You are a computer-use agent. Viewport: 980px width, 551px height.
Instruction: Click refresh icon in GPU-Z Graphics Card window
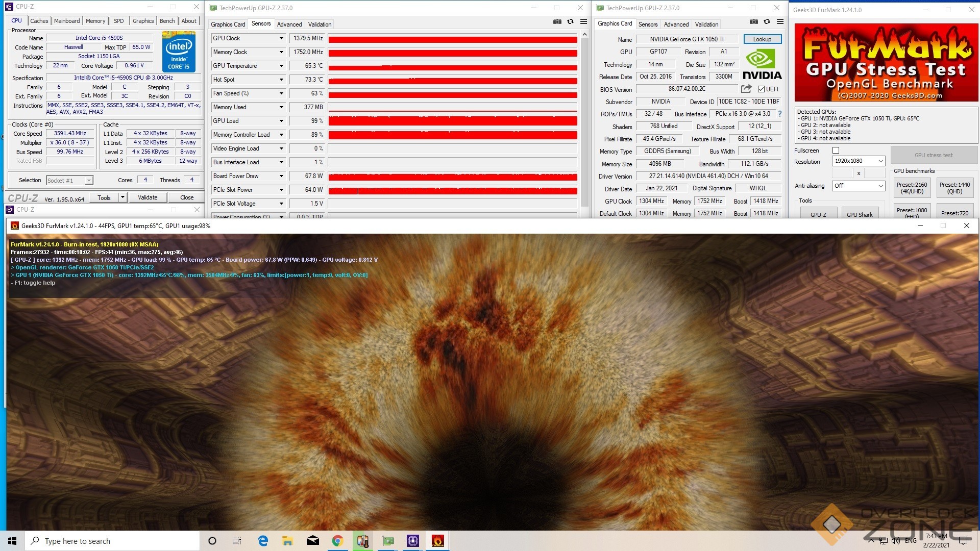(767, 21)
